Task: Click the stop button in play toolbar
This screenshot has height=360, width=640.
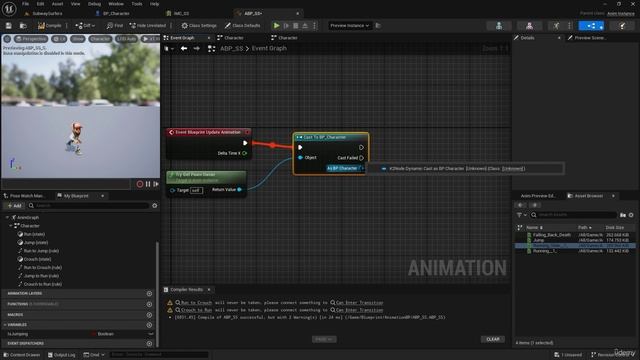Action: pos(296,26)
